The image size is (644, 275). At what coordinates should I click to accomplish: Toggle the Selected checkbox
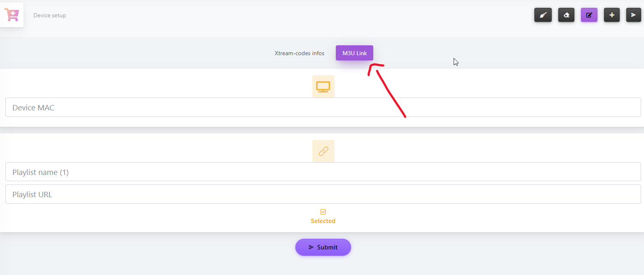[x=323, y=212]
